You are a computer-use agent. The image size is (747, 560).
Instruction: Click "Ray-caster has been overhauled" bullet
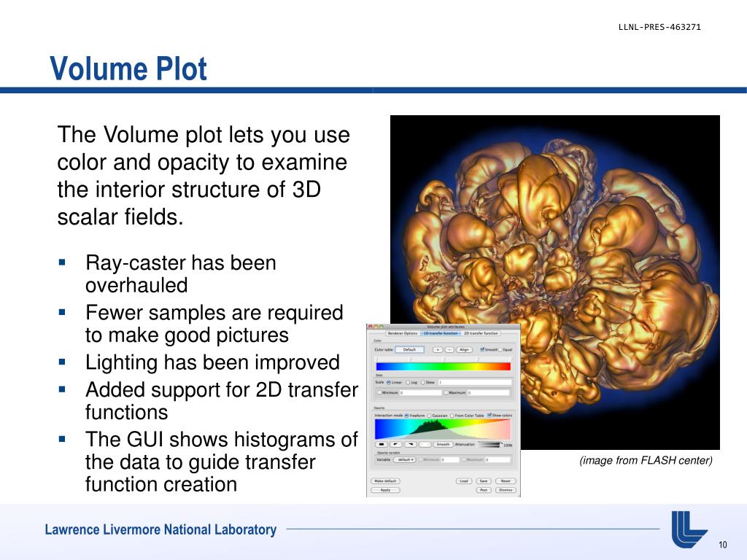(x=181, y=274)
